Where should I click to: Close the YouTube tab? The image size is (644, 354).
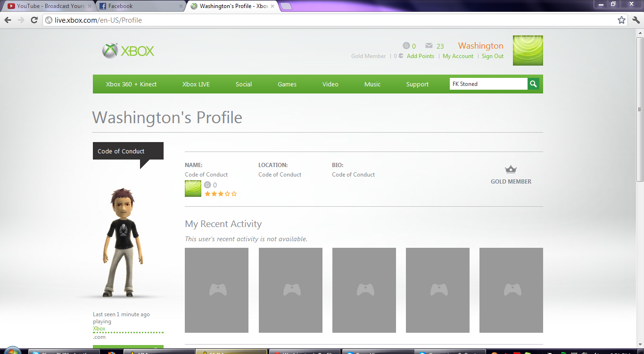click(x=90, y=6)
